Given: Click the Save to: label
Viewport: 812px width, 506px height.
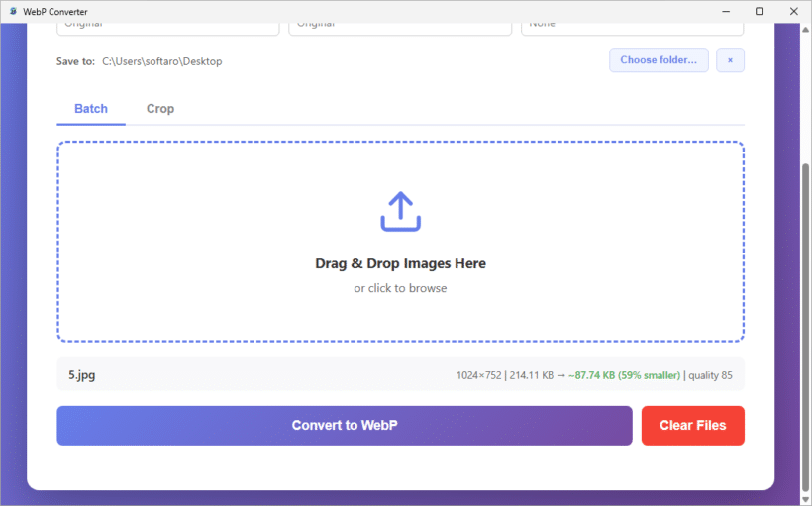Looking at the screenshot, I should coord(75,61).
